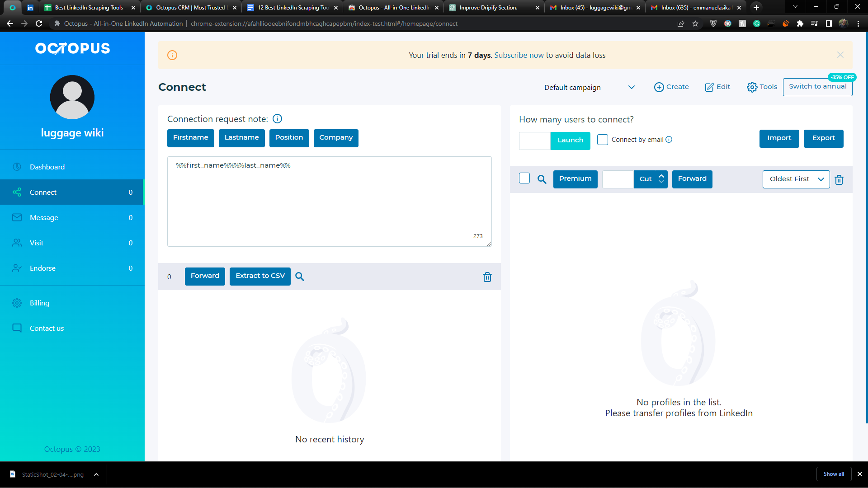Click Switch to annual

(818, 87)
